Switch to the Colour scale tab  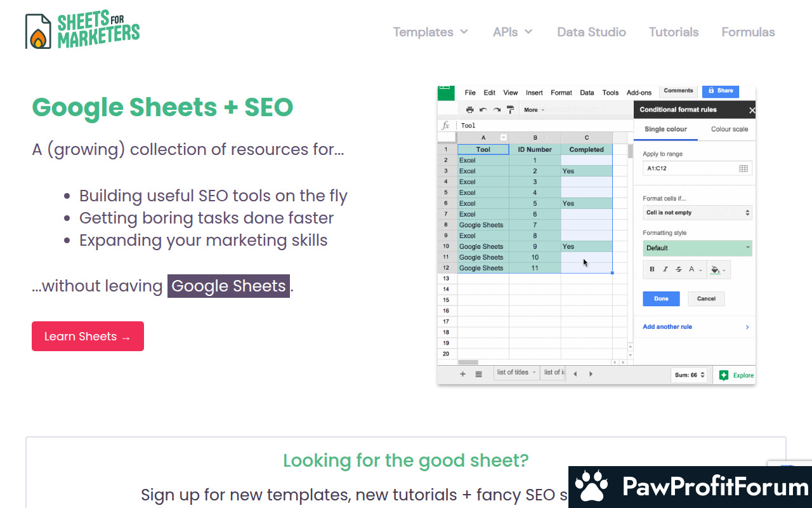coord(729,129)
